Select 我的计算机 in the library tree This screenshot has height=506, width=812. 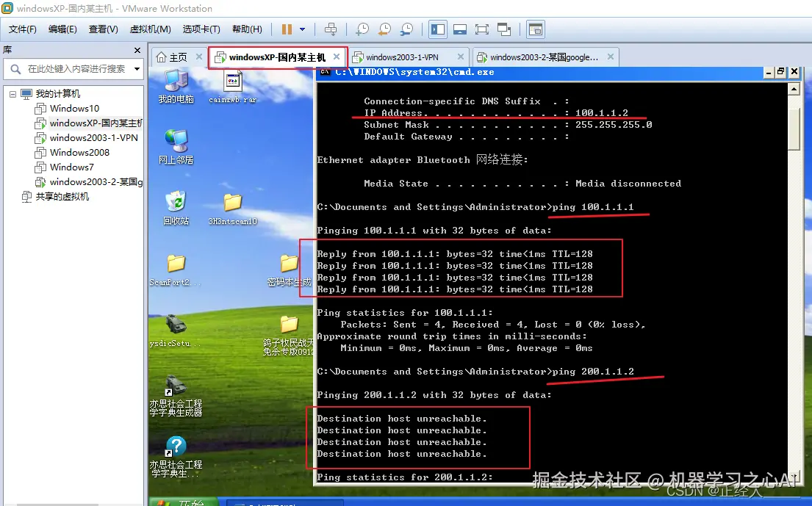pos(57,94)
